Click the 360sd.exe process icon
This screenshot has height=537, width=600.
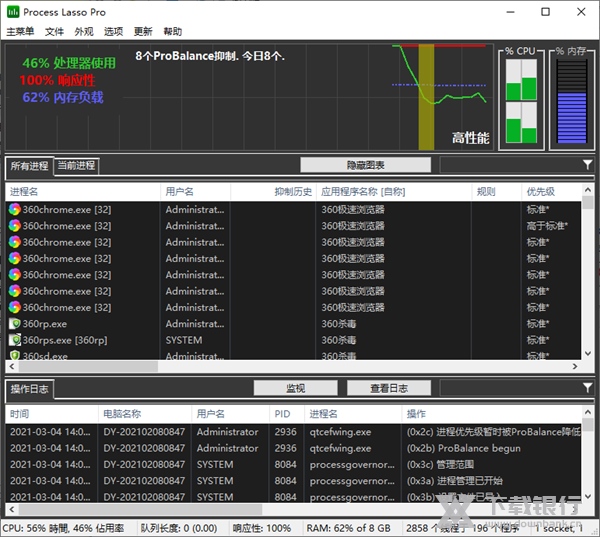pos(15,355)
